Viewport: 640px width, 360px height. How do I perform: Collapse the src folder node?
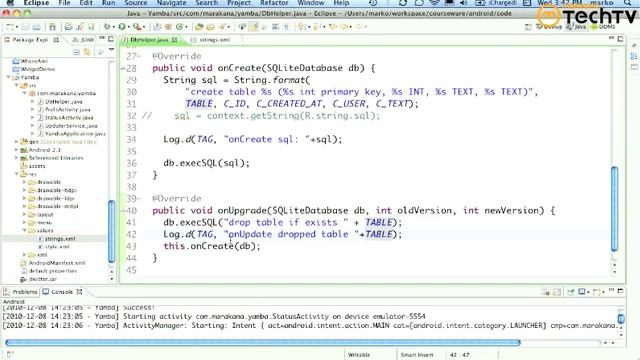[16, 85]
